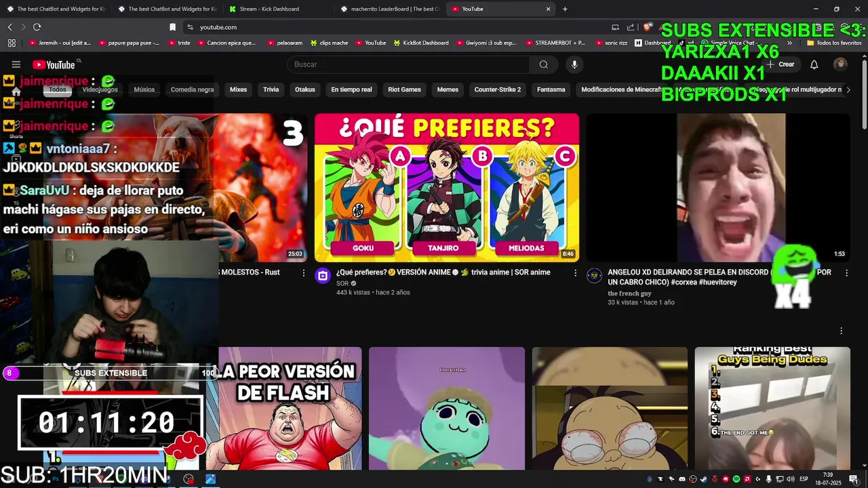
Task: Open the YouTube account avatar menu
Action: click(840, 64)
